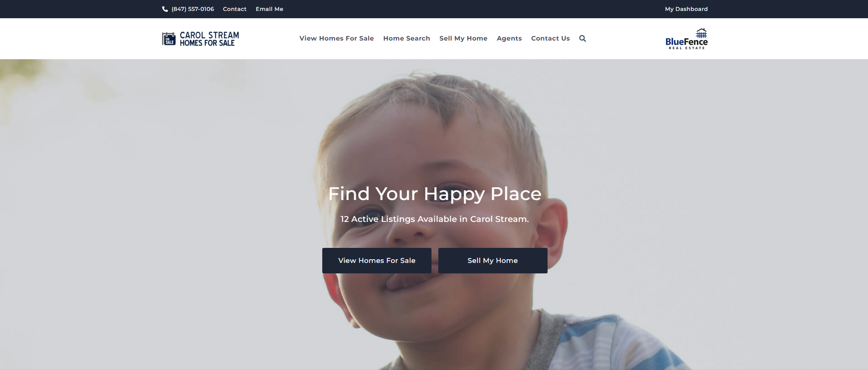
Task: Go to the Agents menu item
Action: (509, 38)
